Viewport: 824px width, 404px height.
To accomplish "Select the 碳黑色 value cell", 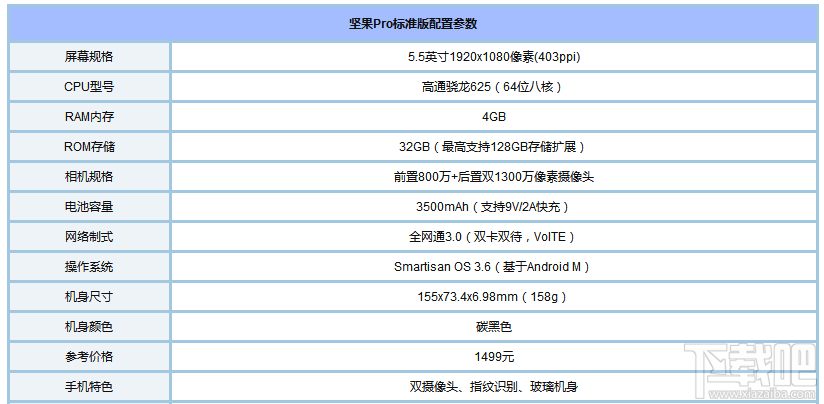I will tap(494, 326).
